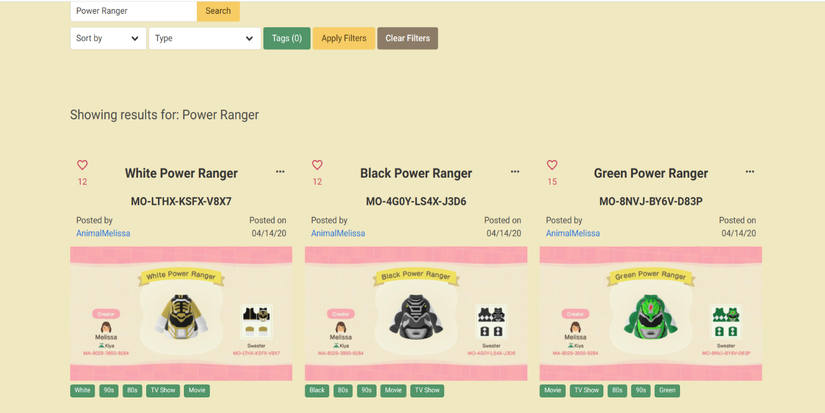Click Clear Filters button
The width and height of the screenshot is (825, 413).
[x=407, y=38]
